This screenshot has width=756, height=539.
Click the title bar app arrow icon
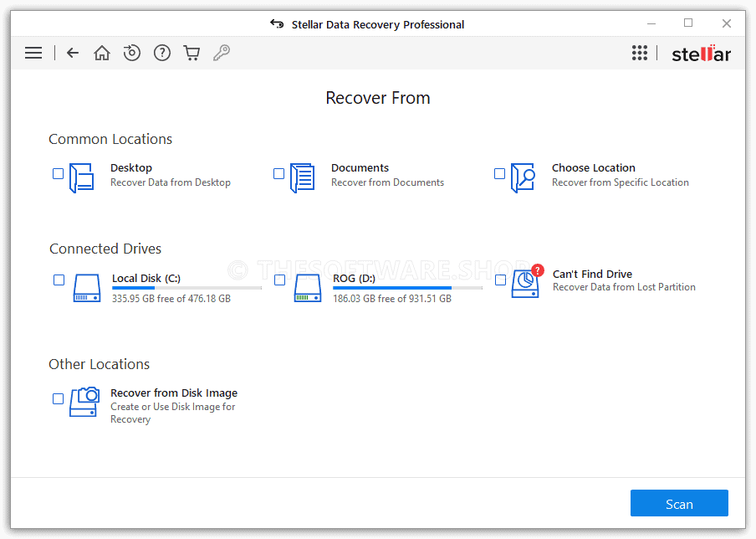[277, 23]
